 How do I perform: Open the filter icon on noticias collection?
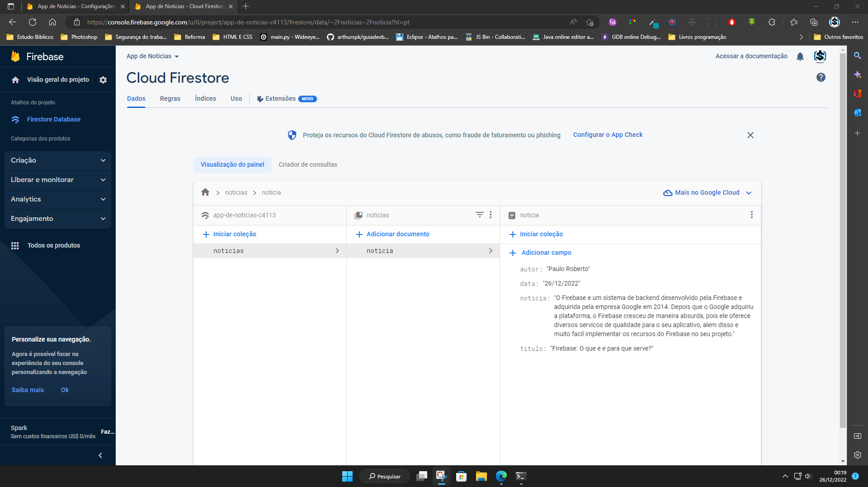tap(479, 215)
